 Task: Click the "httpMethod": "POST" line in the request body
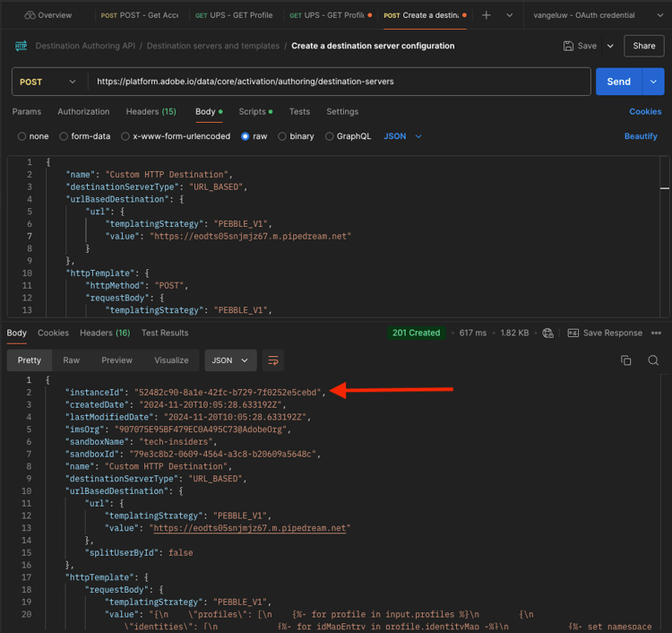click(x=137, y=286)
